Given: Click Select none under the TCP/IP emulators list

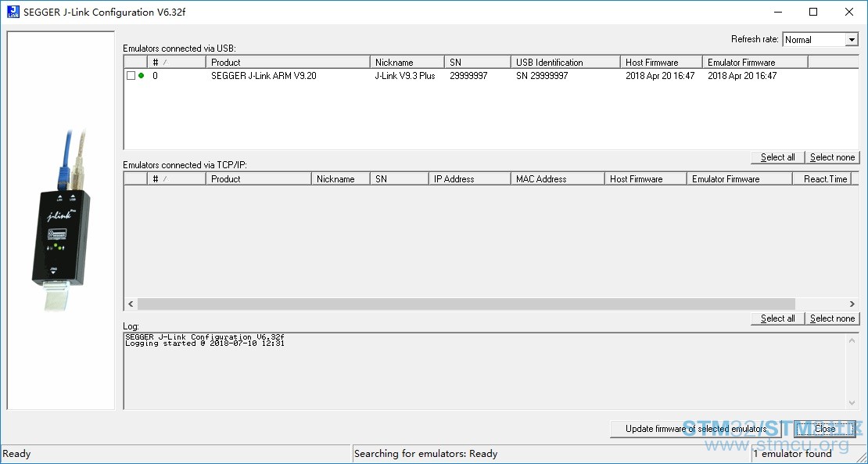Looking at the screenshot, I should tap(832, 318).
